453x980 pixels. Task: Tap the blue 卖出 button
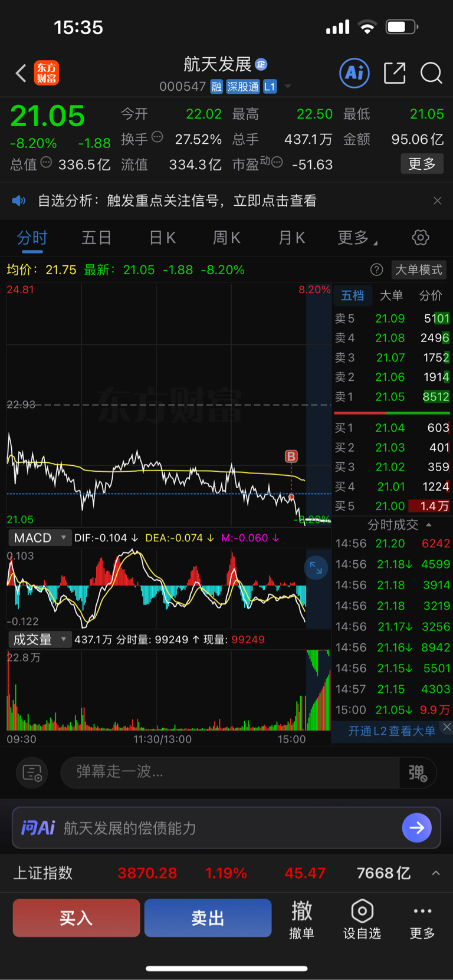click(x=208, y=918)
